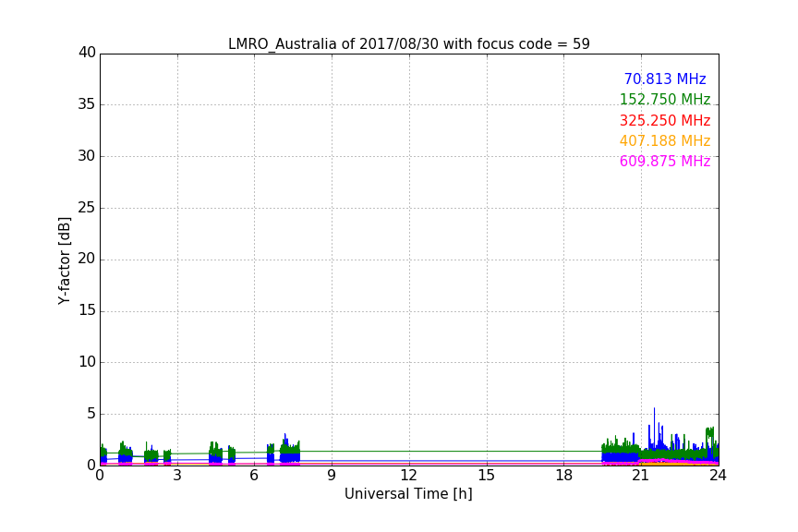
Task: Select the magenta 609.875 MHz legend label
Action: (665, 162)
